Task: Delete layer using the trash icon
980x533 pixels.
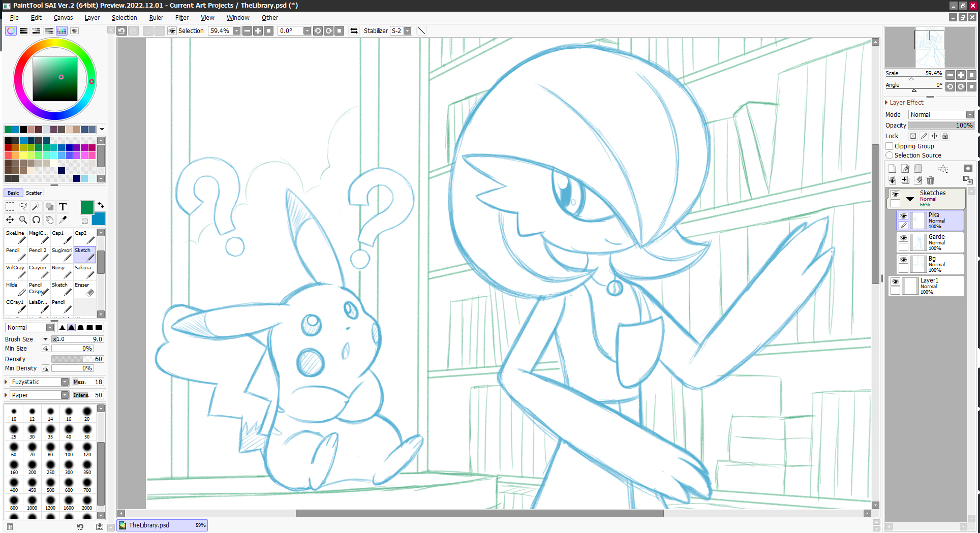Action: (x=930, y=180)
